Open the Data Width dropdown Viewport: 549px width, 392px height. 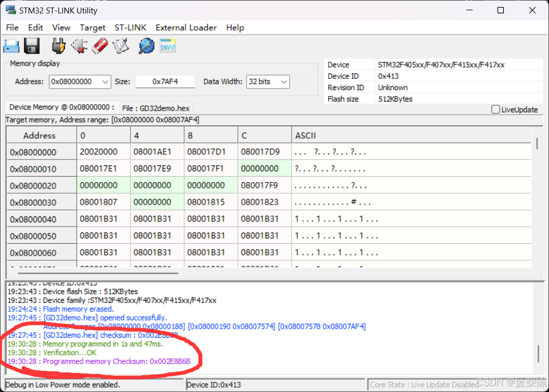click(284, 82)
